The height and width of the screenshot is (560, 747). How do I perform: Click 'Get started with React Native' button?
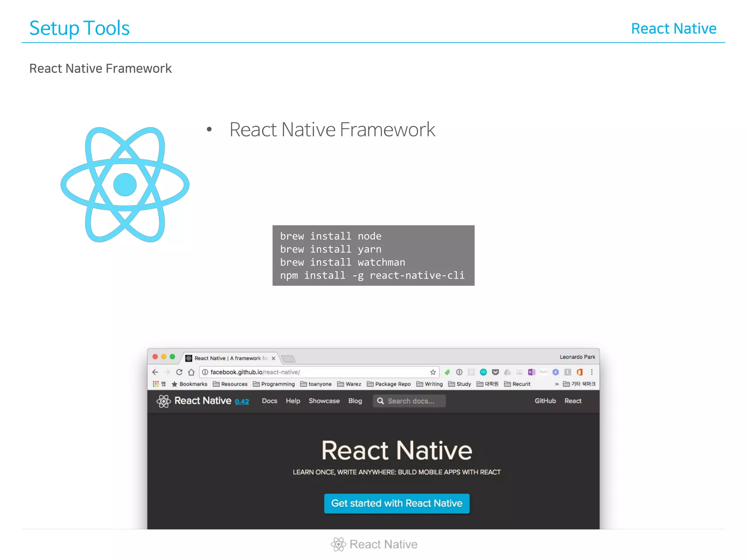[x=397, y=503]
